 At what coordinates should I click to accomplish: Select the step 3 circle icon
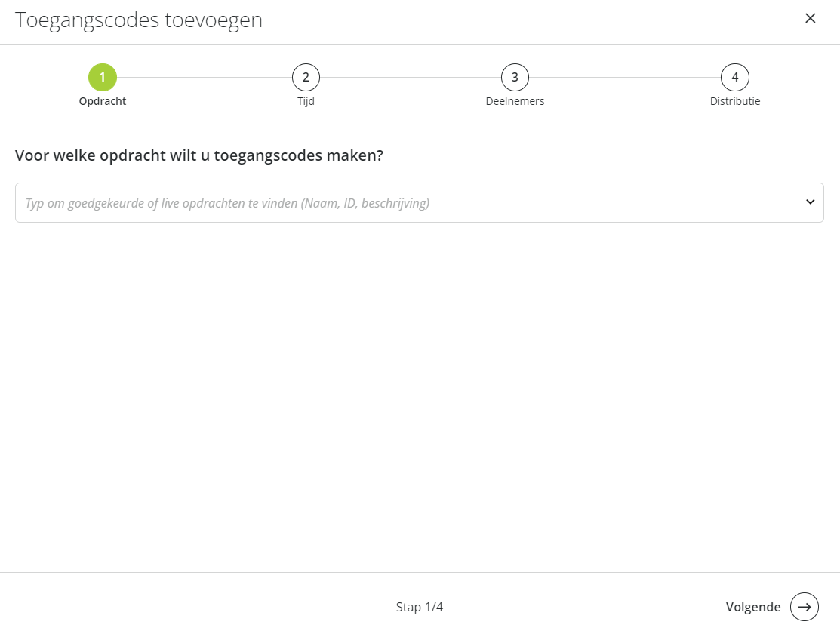[515, 77]
